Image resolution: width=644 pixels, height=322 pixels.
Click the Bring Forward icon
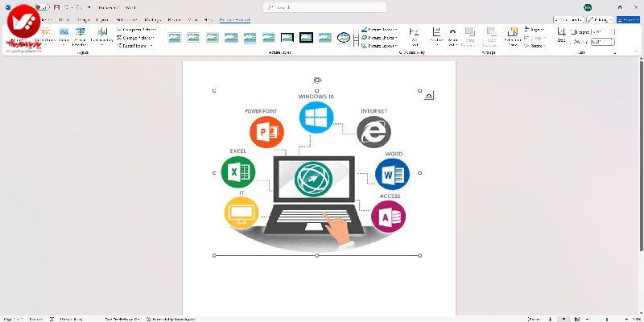point(470,32)
